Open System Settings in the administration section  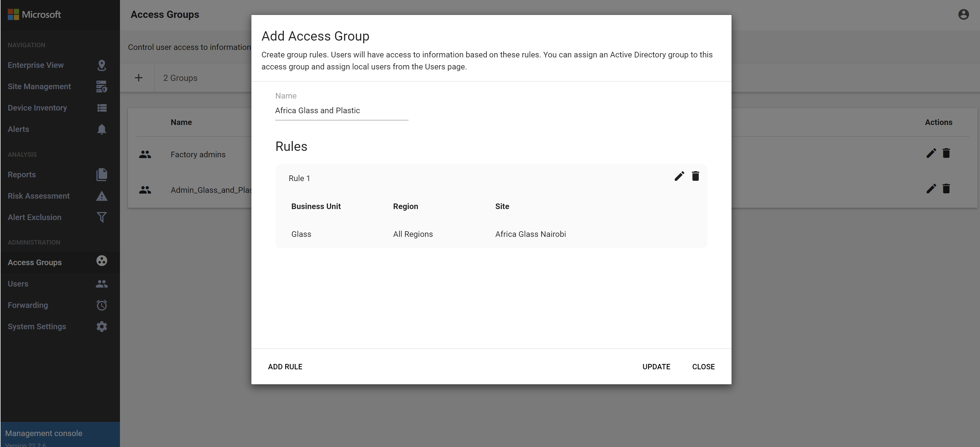point(37,327)
